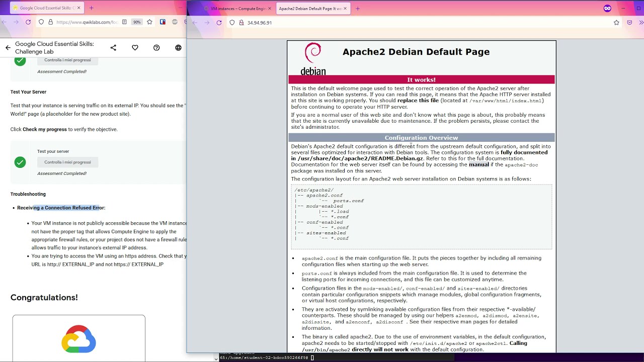Screen dimensions: 644x362
Task: Click the top 'Controlla i miei progressi' button
Action: (67, 60)
